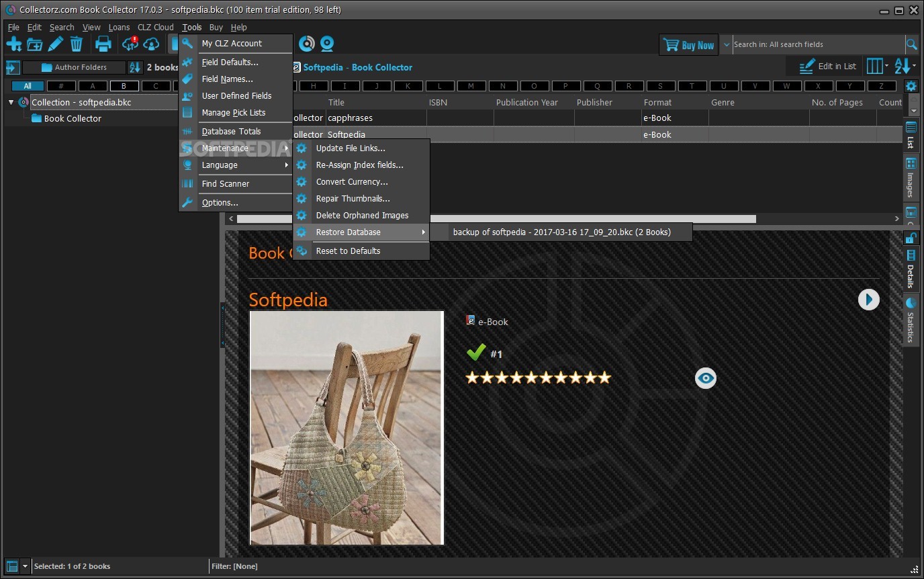Screen dimensions: 924x579
Task: Click the icon beside Reset to Defaults
Action: 302,251
